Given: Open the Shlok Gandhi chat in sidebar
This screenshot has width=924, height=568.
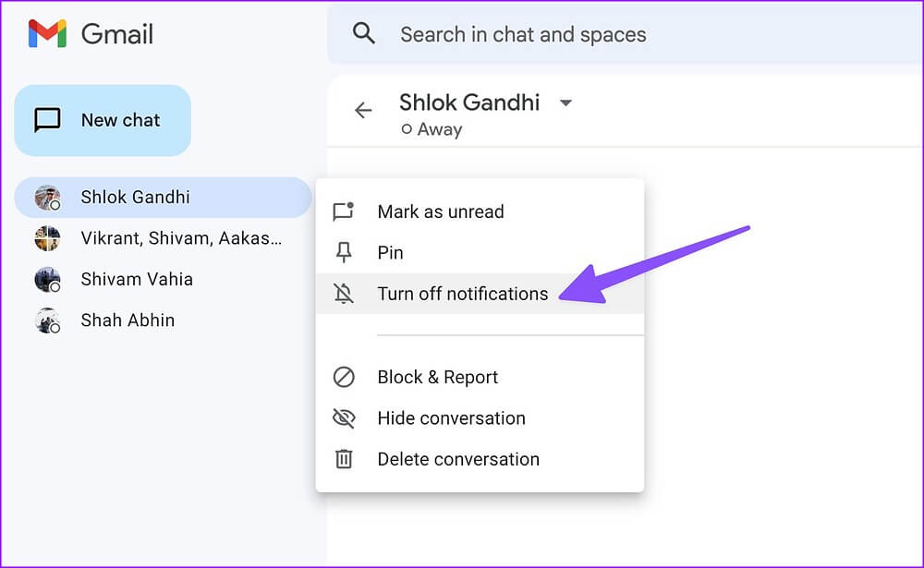Looking at the screenshot, I should click(163, 198).
